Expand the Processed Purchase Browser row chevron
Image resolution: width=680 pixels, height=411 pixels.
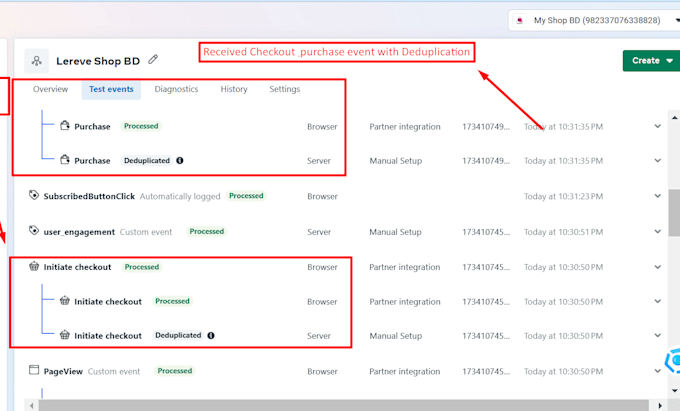[x=657, y=126]
